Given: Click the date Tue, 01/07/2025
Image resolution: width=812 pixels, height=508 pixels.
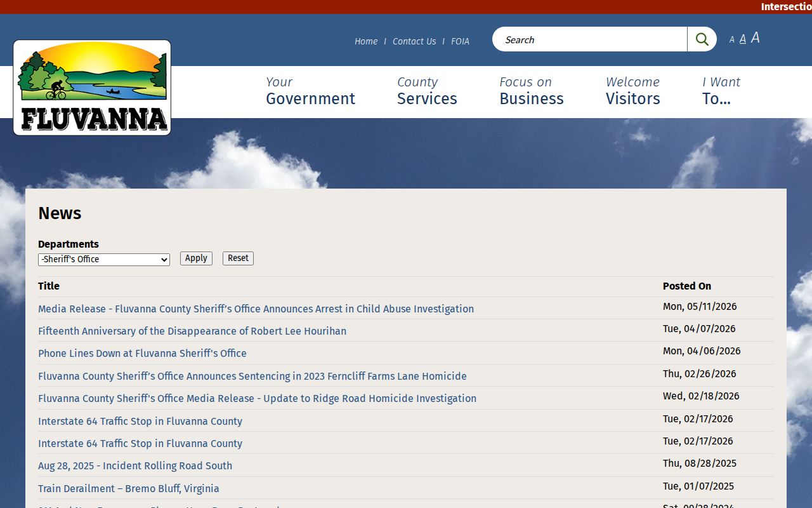Looking at the screenshot, I should 698,486.
